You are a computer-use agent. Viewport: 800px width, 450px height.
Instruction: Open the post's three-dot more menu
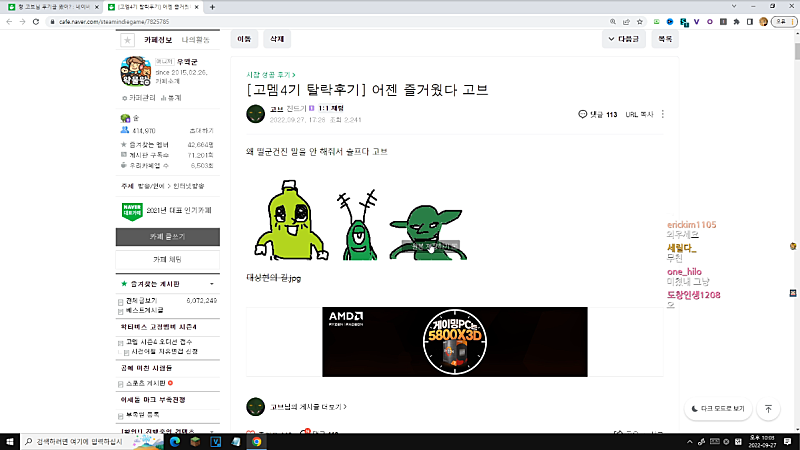(x=663, y=114)
